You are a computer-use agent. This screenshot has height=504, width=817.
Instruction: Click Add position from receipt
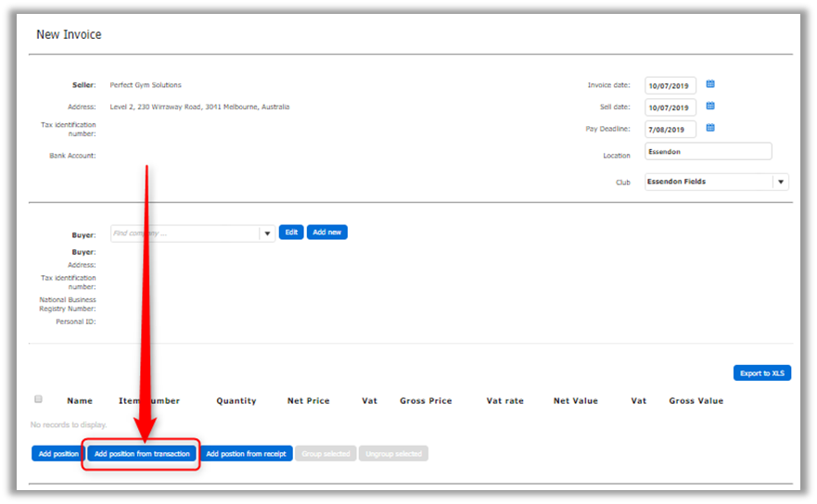pos(246,454)
